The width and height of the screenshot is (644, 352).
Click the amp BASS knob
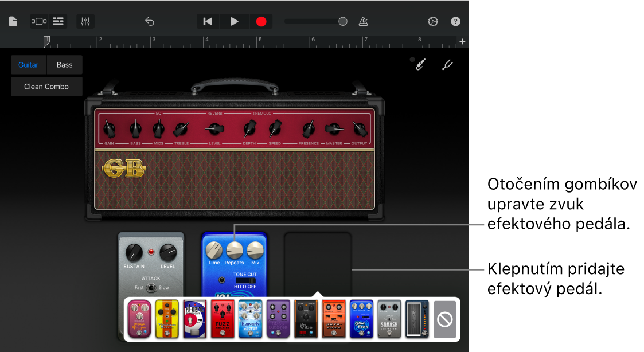135,130
